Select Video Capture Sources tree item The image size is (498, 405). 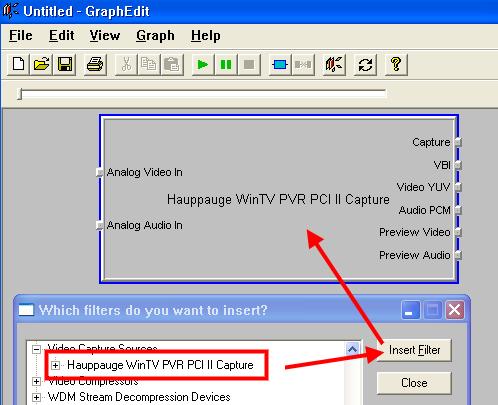(102, 348)
